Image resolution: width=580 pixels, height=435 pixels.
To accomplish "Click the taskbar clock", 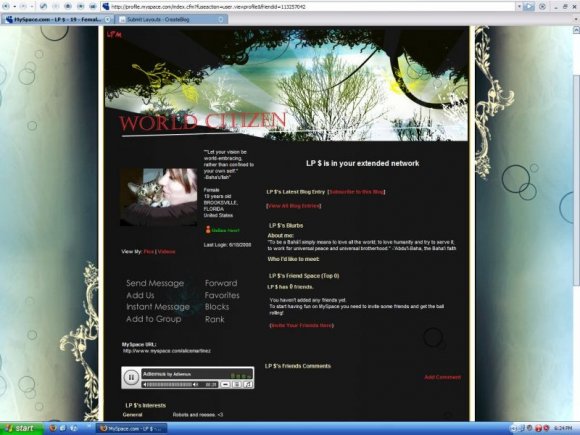I will (563, 428).
